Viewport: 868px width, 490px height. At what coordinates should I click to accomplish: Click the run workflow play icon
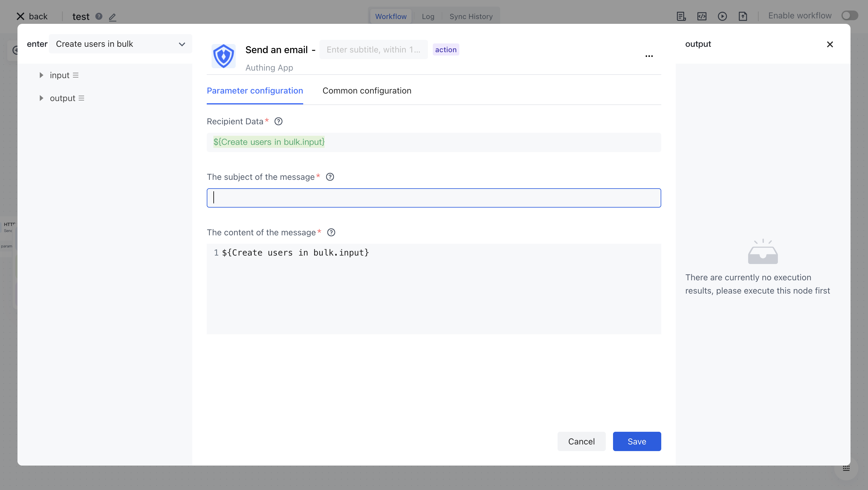pos(722,16)
